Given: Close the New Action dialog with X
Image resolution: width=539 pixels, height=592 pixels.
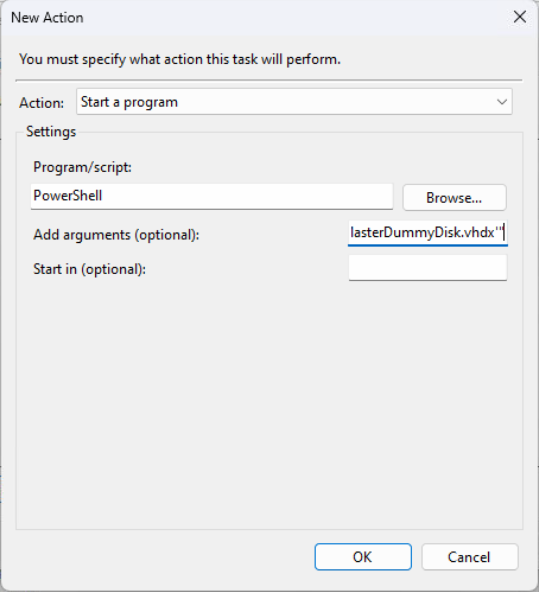Looking at the screenshot, I should (520, 17).
